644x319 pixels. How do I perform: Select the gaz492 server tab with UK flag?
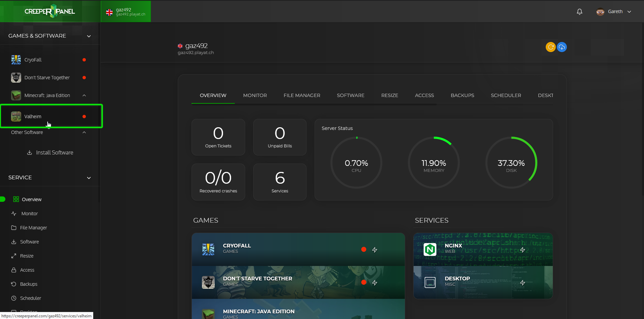pyautogui.click(x=126, y=12)
